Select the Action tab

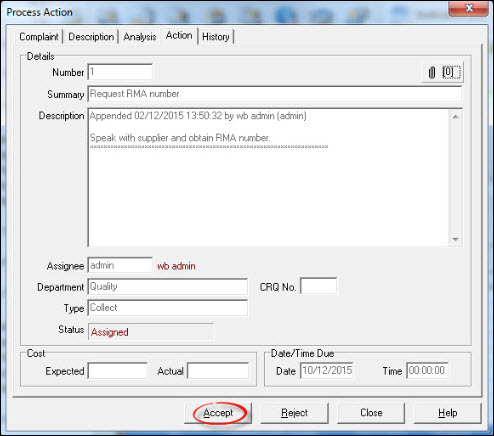click(179, 35)
